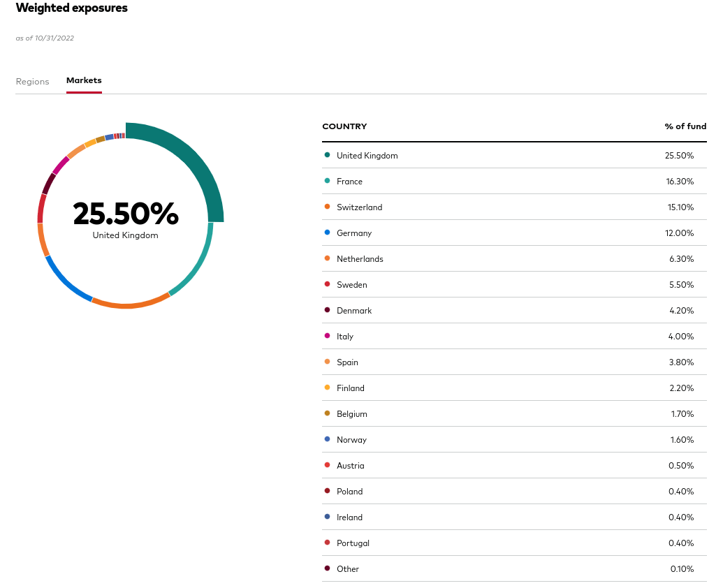Click the magenta Italy donut chart segment

coord(61,166)
